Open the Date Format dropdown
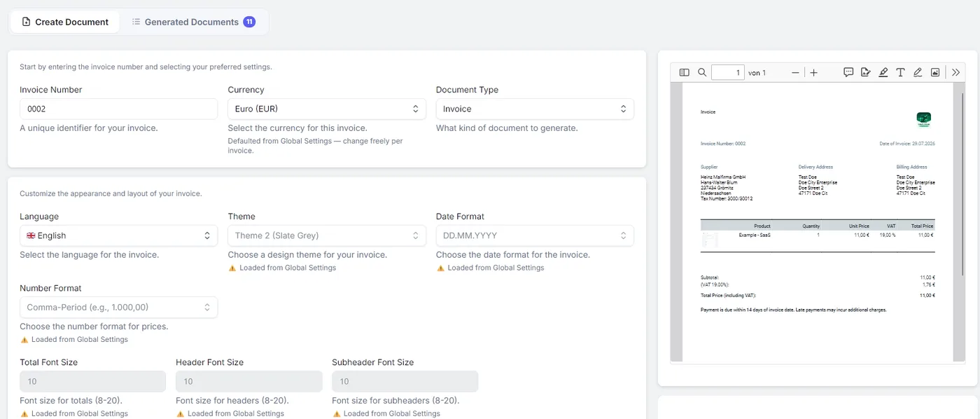The width and height of the screenshot is (980, 419). [x=535, y=235]
